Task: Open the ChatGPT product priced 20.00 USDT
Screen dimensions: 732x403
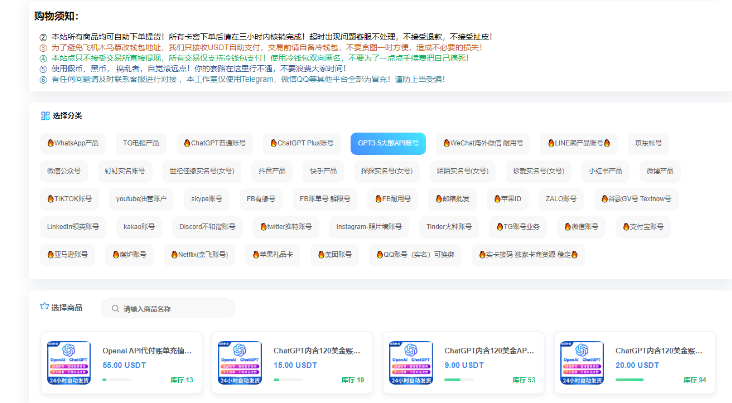Action: (634, 363)
